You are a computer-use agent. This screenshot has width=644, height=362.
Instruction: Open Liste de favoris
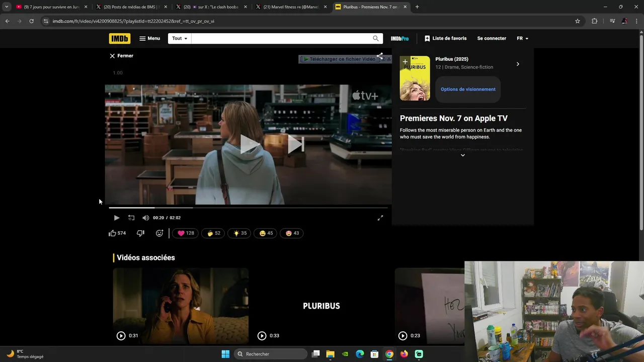point(445,38)
